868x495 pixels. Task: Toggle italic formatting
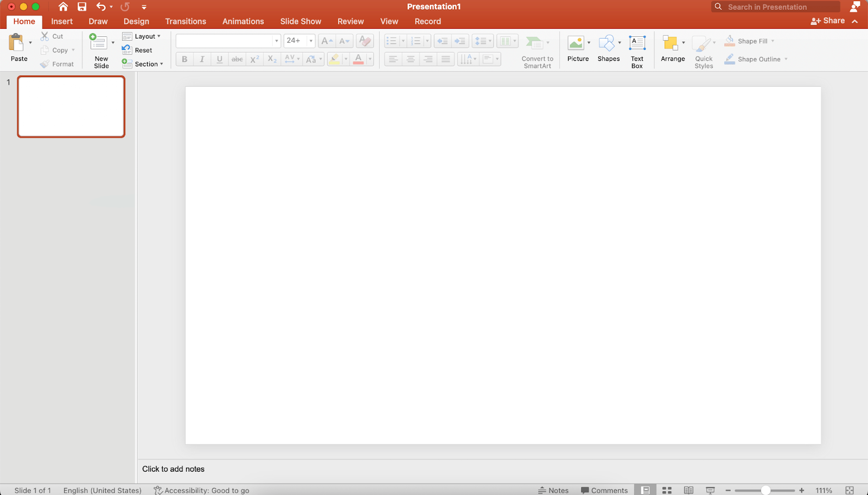[x=201, y=59]
